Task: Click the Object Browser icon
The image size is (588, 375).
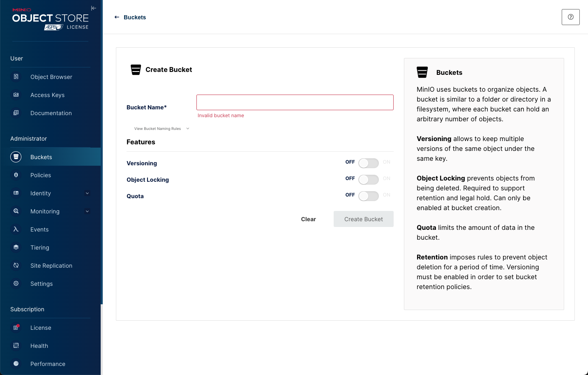Action: pyautogui.click(x=16, y=76)
